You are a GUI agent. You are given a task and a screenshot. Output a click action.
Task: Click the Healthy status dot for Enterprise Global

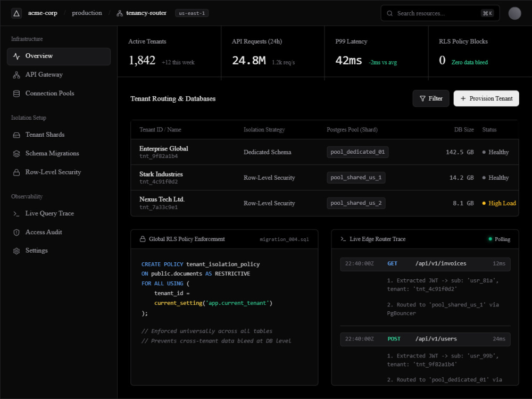tap(484, 152)
